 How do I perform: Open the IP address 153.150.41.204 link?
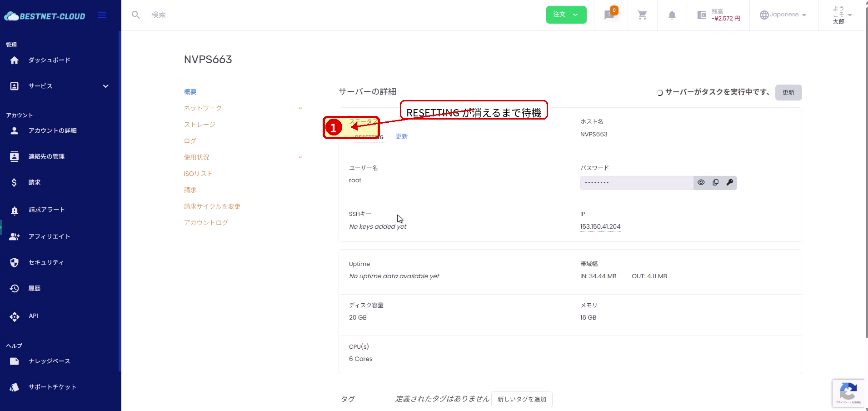point(600,226)
